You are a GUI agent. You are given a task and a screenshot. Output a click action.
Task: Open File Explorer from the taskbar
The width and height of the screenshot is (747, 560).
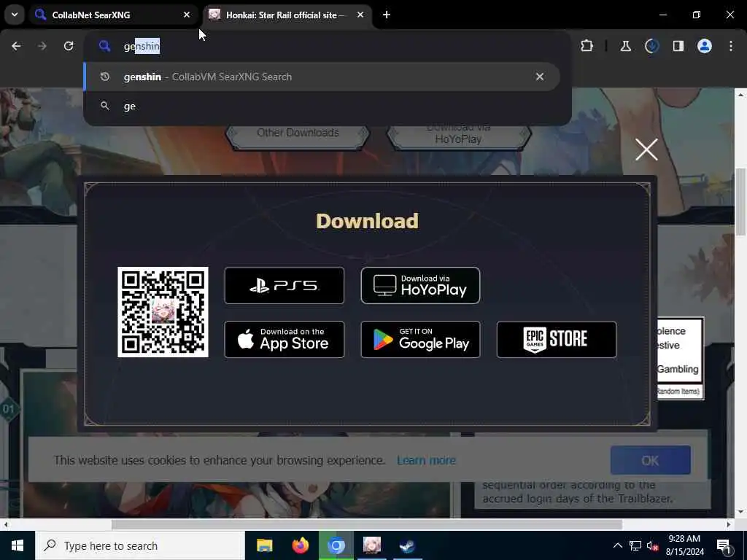264,545
